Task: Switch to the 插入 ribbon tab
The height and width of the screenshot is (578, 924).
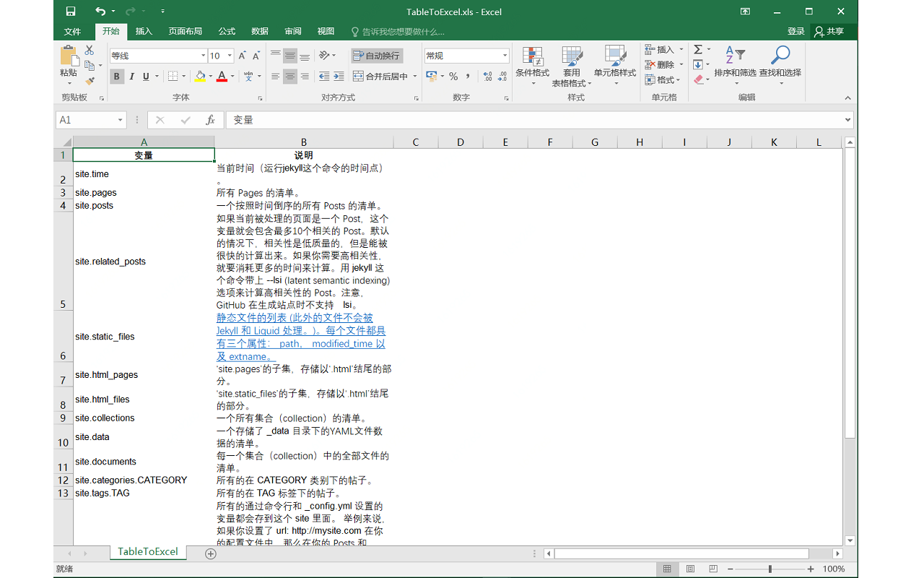Action: [143, 31]
